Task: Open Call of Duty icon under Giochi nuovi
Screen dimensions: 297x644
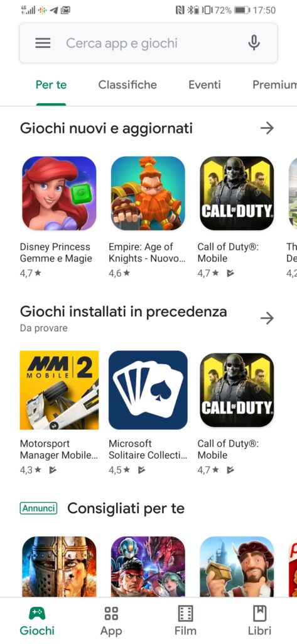Action: coord(237,193)
